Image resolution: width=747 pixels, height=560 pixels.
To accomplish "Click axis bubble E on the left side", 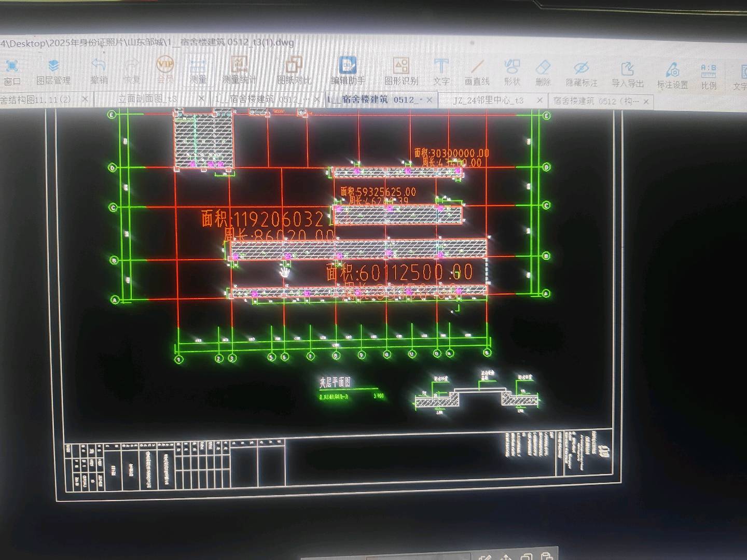I will (x=111, y=115).
